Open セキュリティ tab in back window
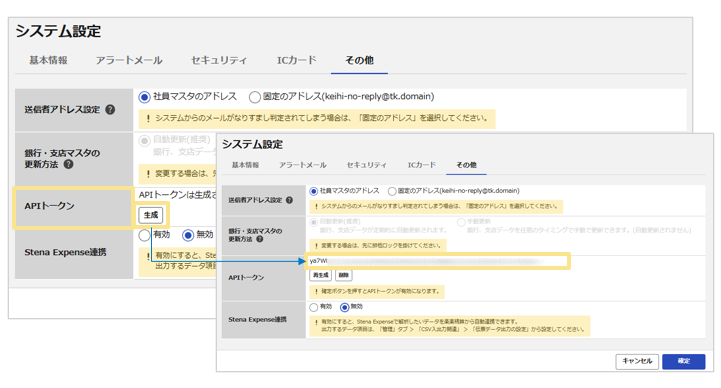 (219, 60)
